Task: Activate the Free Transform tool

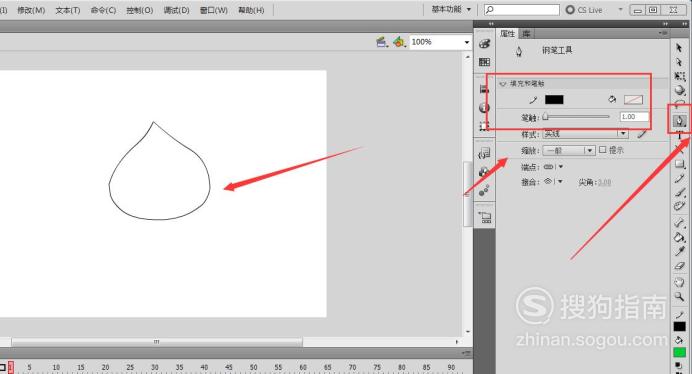Action: pyautogui.click(x=680, y=76)
